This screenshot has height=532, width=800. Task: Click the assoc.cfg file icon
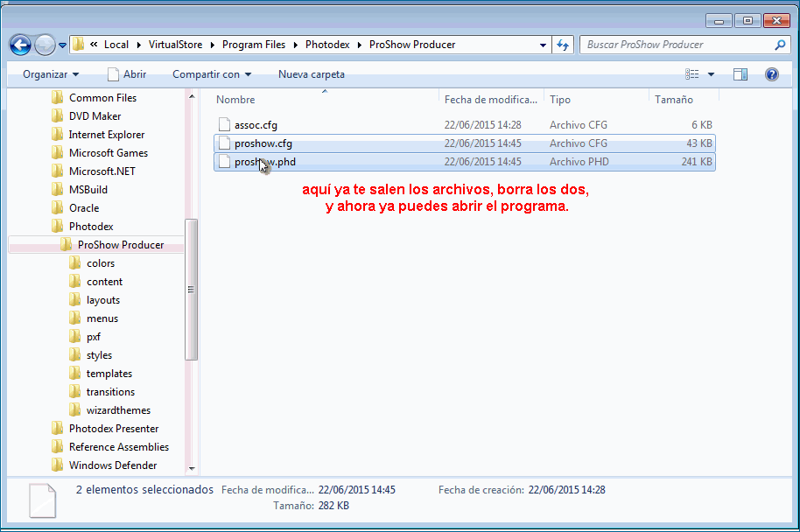(224, 124)
